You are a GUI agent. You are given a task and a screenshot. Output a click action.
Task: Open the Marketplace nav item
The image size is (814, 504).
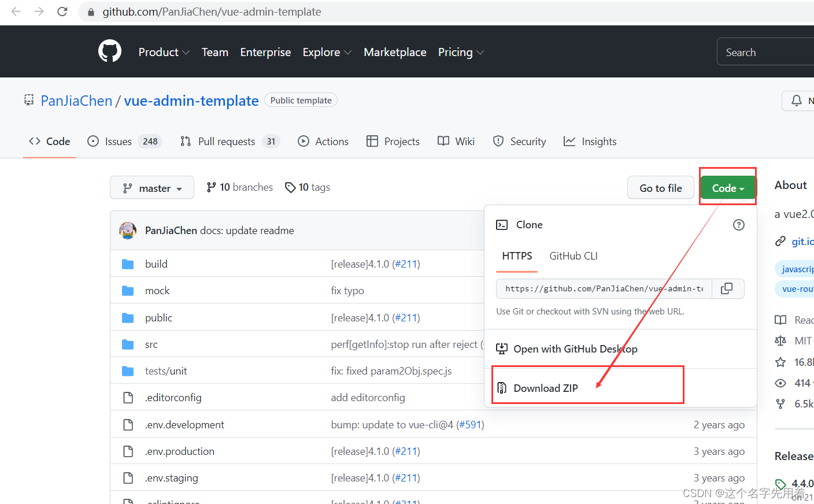point(395,52)
